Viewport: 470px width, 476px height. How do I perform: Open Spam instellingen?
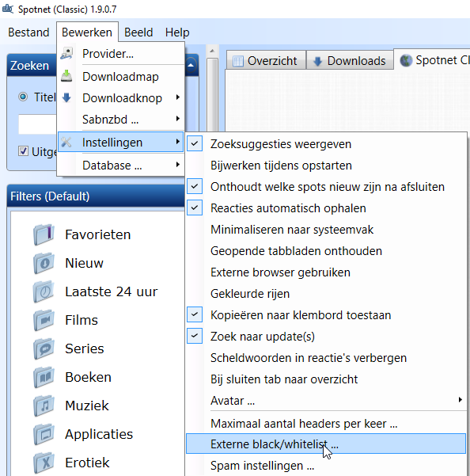point(326,465)
